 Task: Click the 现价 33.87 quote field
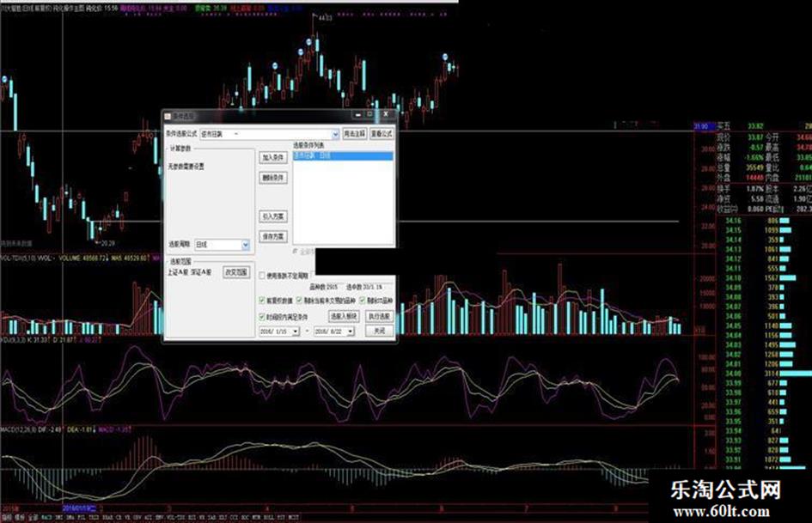(741, 137)
